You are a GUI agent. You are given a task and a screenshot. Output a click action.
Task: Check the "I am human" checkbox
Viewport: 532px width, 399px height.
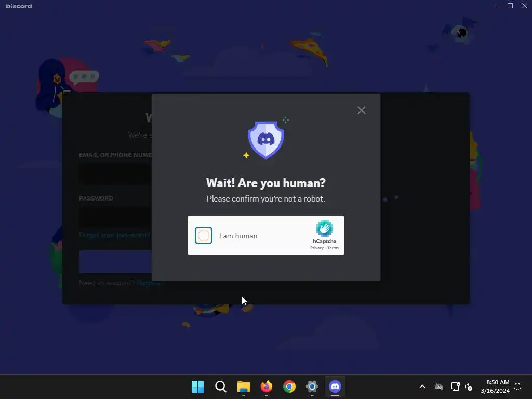[x=204, y=235]
